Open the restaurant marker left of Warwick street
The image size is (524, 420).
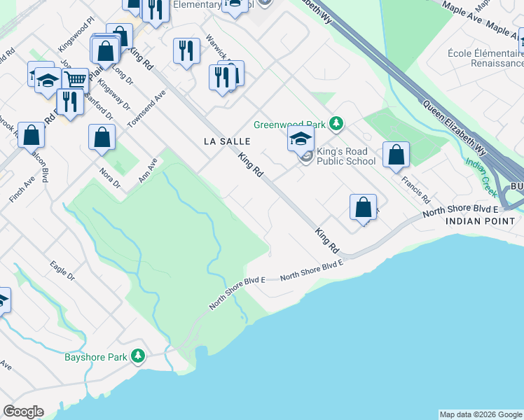187,52
